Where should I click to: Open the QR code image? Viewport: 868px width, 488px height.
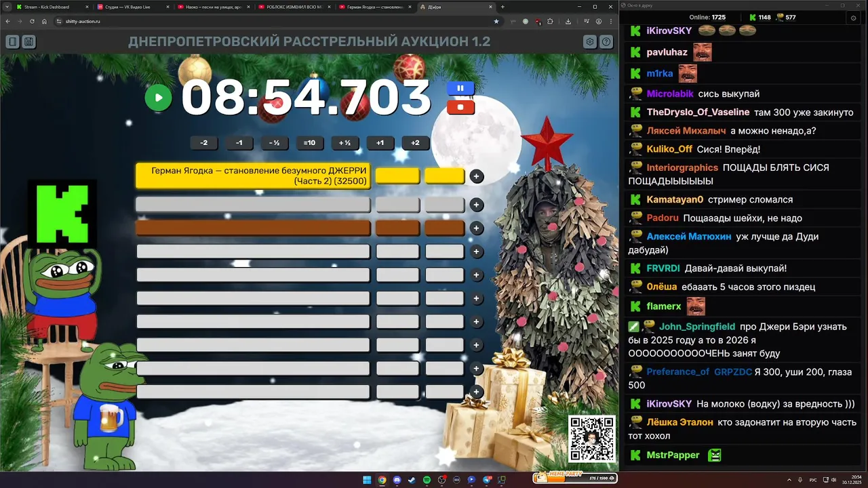[592, 439]
